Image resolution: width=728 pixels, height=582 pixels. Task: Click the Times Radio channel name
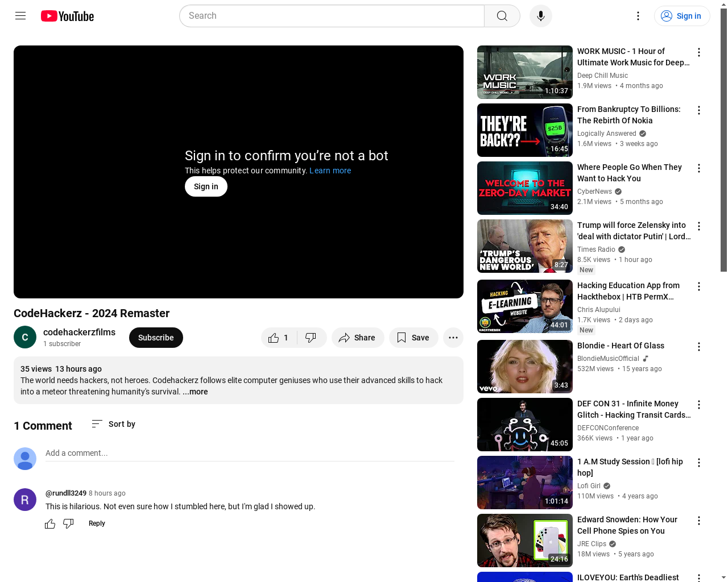point(596,250)
